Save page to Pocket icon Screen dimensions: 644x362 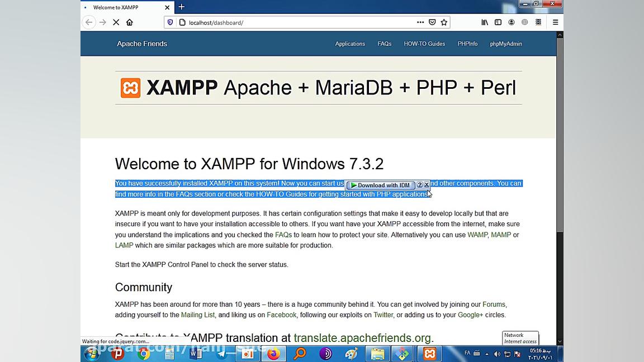(x=432, y=22)
